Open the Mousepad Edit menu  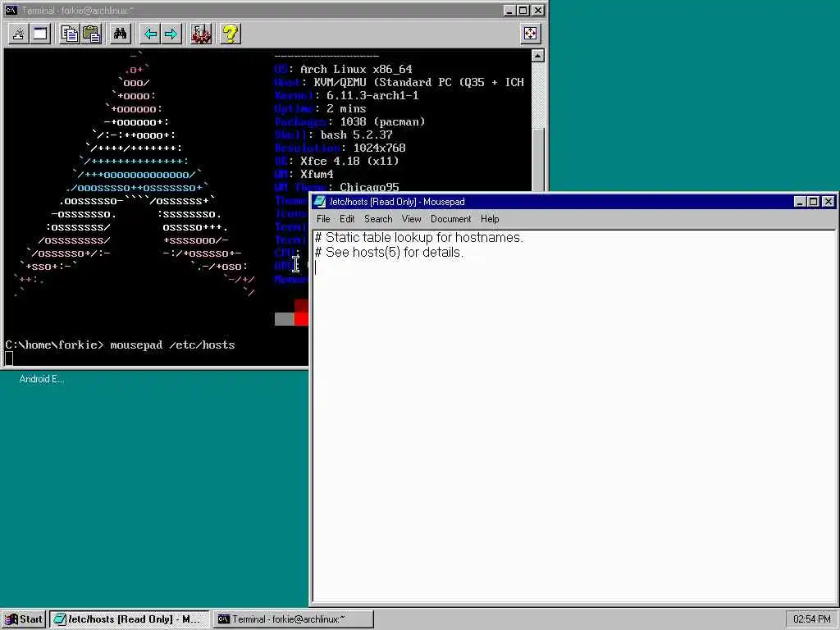(x=347, y=218)
